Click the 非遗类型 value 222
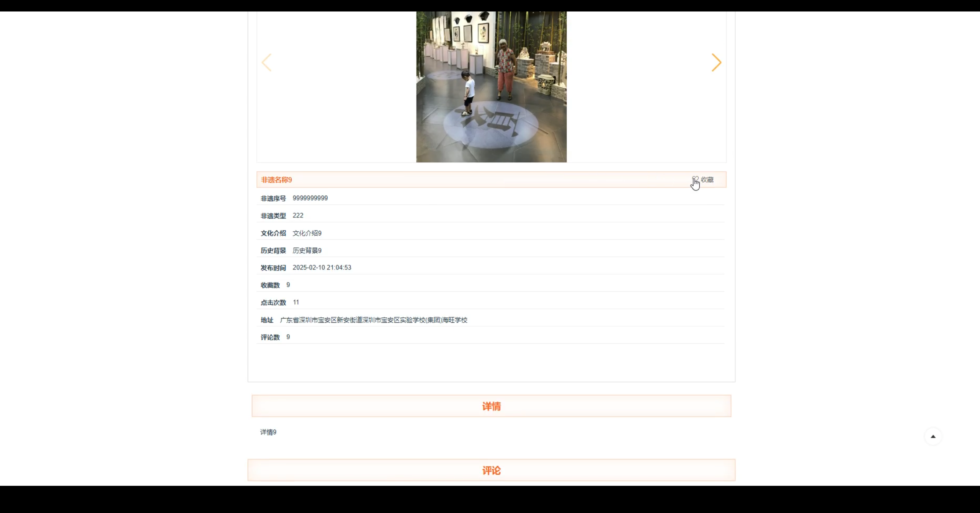This screenshot has width=980, height=513. click(298, 216)
